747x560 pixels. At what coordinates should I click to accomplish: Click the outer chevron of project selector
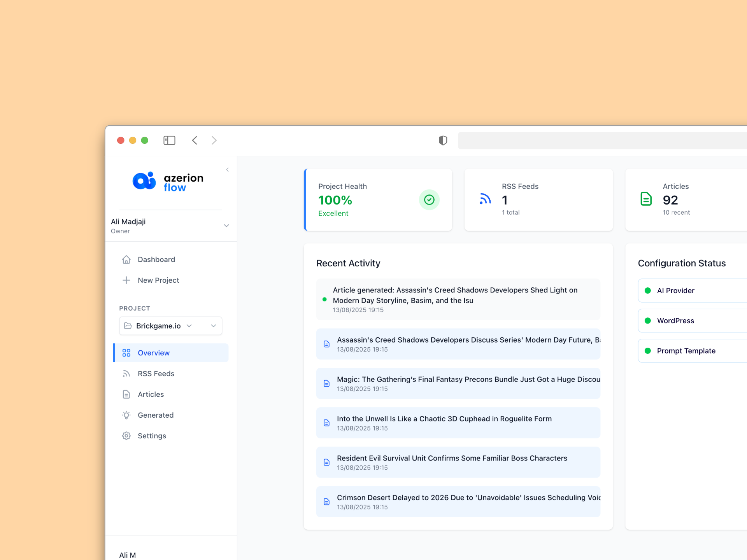tap(214, 326)
